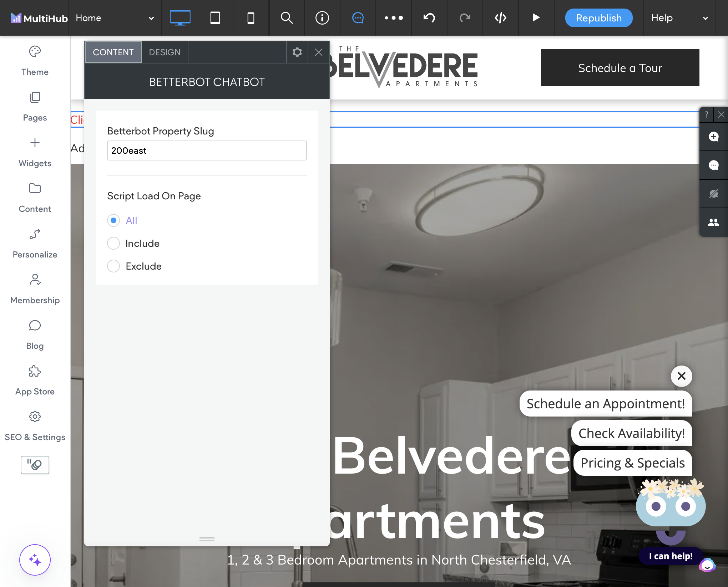Image resolution: width=728 pixels, height=587 pixels.
Task: Switch to mobile phone view icon
Action: (x=251, y=18)
